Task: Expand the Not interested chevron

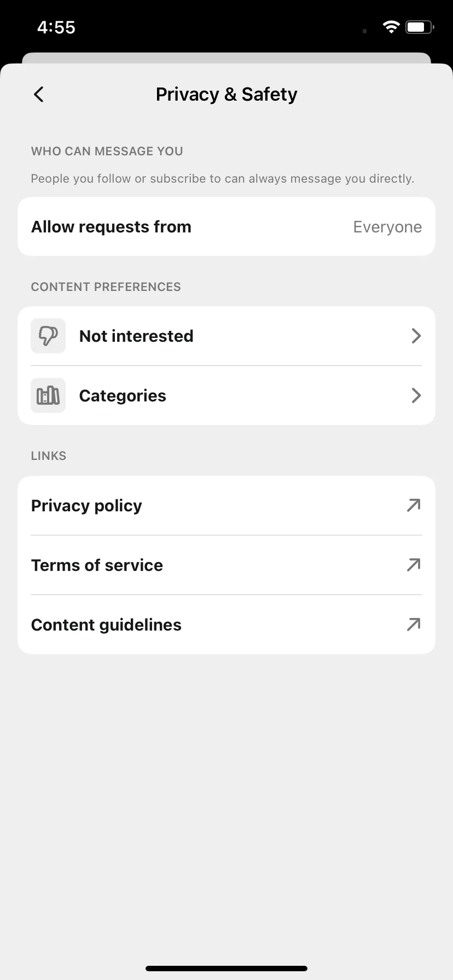Action: point(416,336)
